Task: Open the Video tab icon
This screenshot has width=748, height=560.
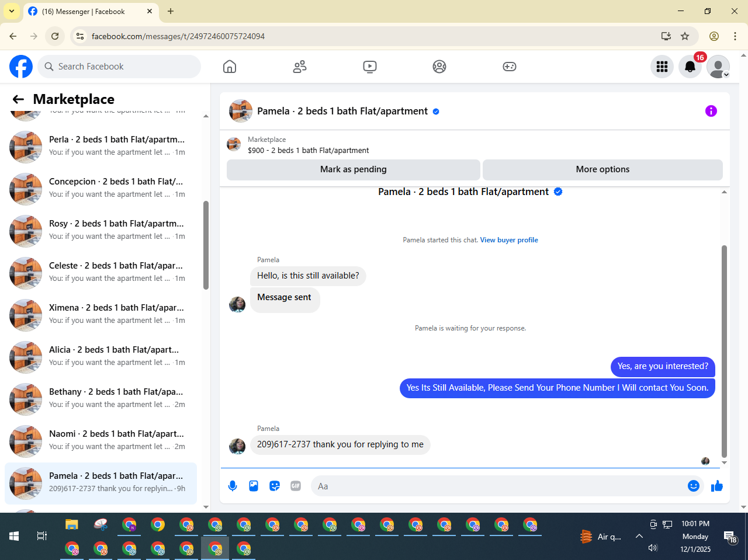Action: tap(370, 67)
